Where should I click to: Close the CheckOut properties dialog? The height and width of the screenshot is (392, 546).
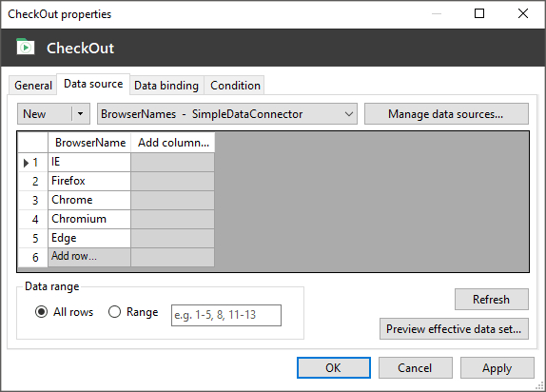(x=523, y=13)
